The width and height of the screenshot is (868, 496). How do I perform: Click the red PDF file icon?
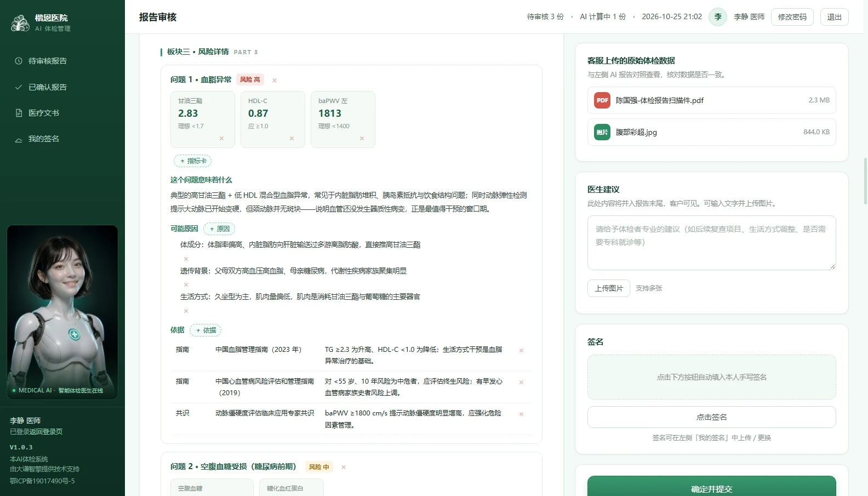pos(602,100)
